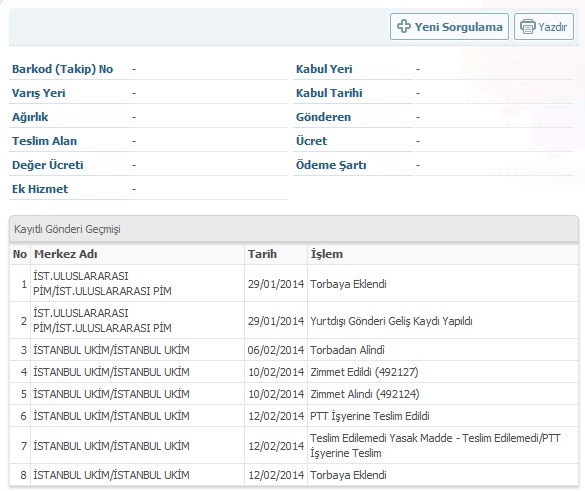The image size is (585, 491).
Task: Click the Barkod (Takip) No label
Action: pos(62,69)
